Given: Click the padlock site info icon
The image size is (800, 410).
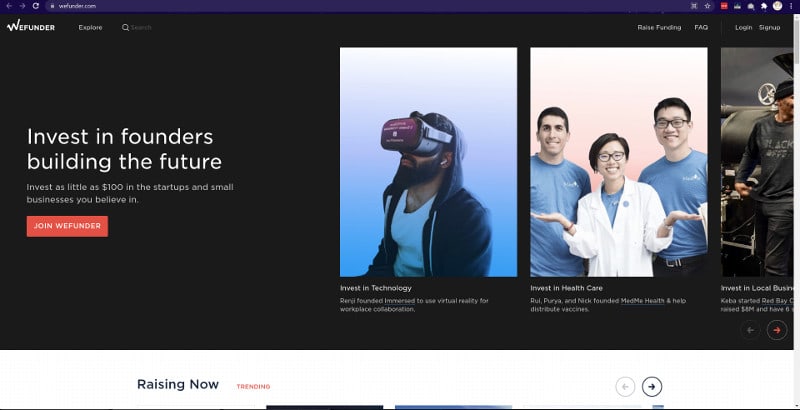Looking at the screenshot, I should tap(52, 6).
